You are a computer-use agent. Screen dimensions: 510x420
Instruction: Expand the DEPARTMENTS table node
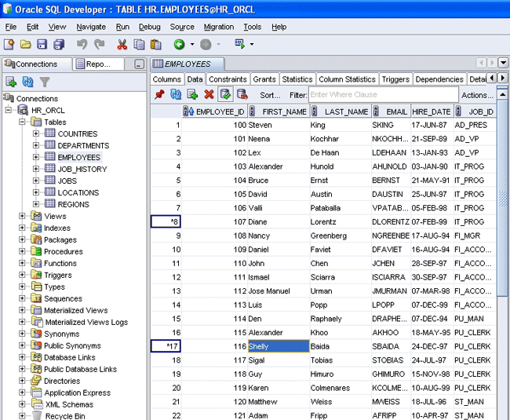coord(36,145)
